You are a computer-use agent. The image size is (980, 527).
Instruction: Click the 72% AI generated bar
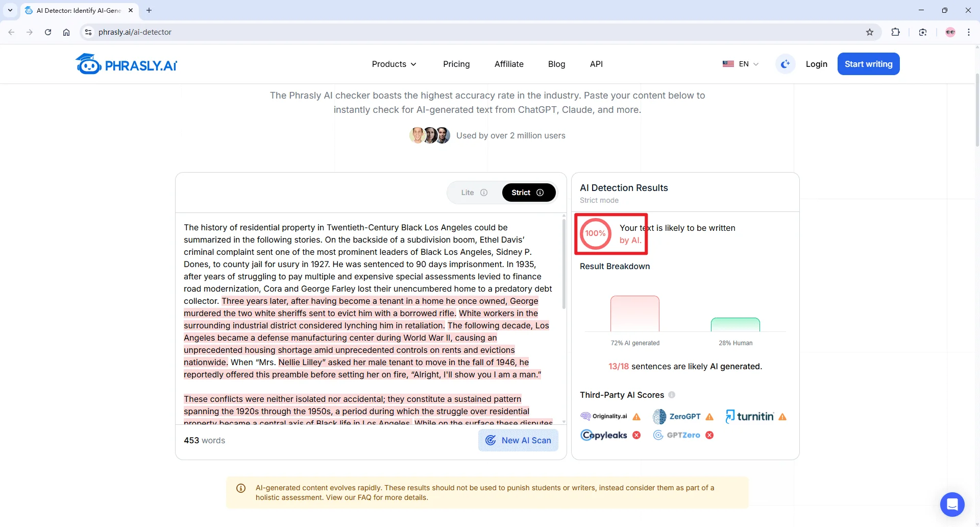pos(634,314)
